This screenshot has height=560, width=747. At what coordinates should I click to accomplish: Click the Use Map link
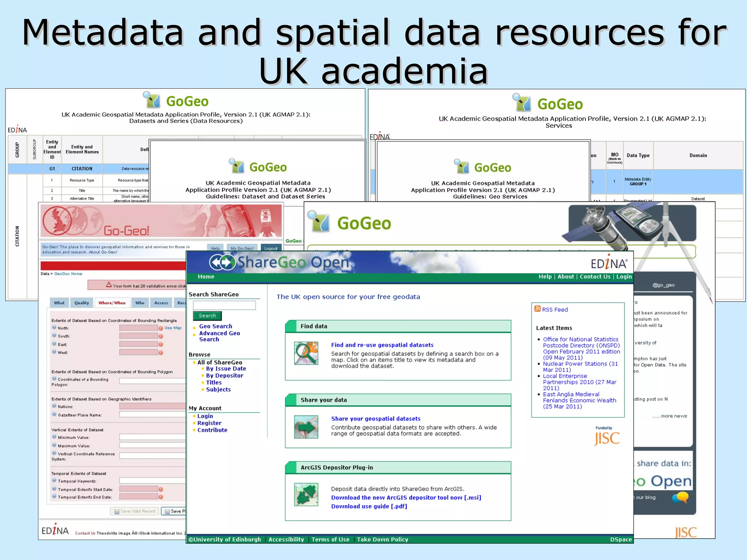tap(173, 328)
